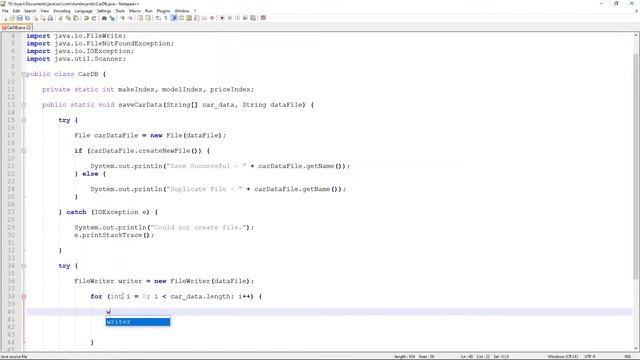The height and width of the screenshot is (360, 640).
Task: Open the Encoding menu
Action: point(62,11)
